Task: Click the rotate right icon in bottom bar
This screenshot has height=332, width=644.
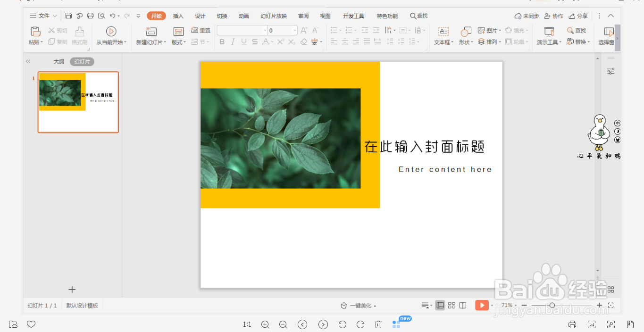Action: pyautogui.click(x=360, y=324)
